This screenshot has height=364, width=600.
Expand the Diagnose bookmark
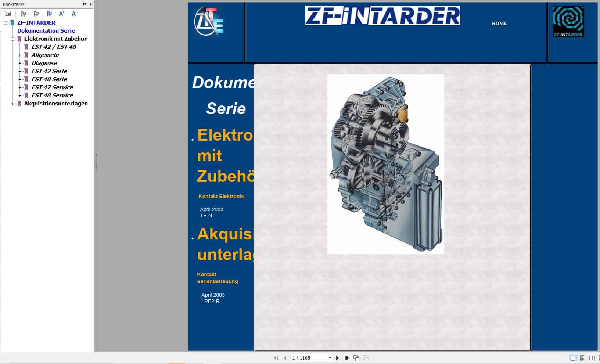[x=20, y=63]
